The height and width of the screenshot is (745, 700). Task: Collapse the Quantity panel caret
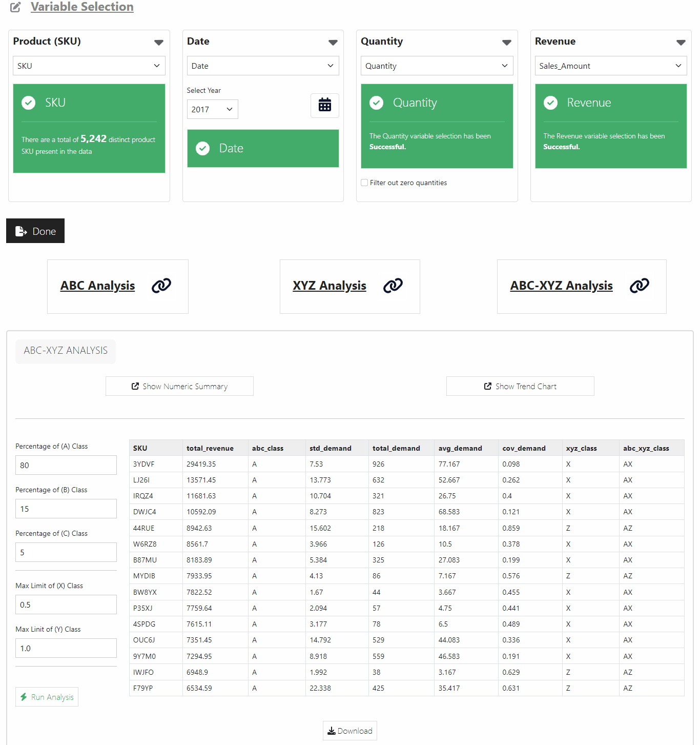pos(507,43)
